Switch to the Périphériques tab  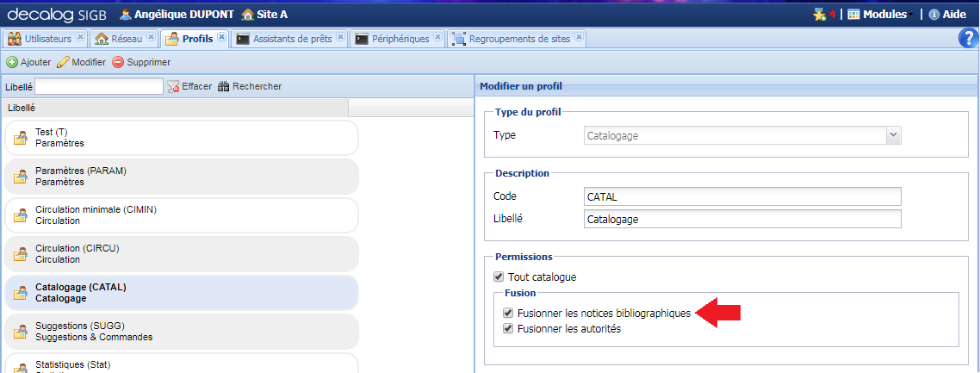click(398, 39)
